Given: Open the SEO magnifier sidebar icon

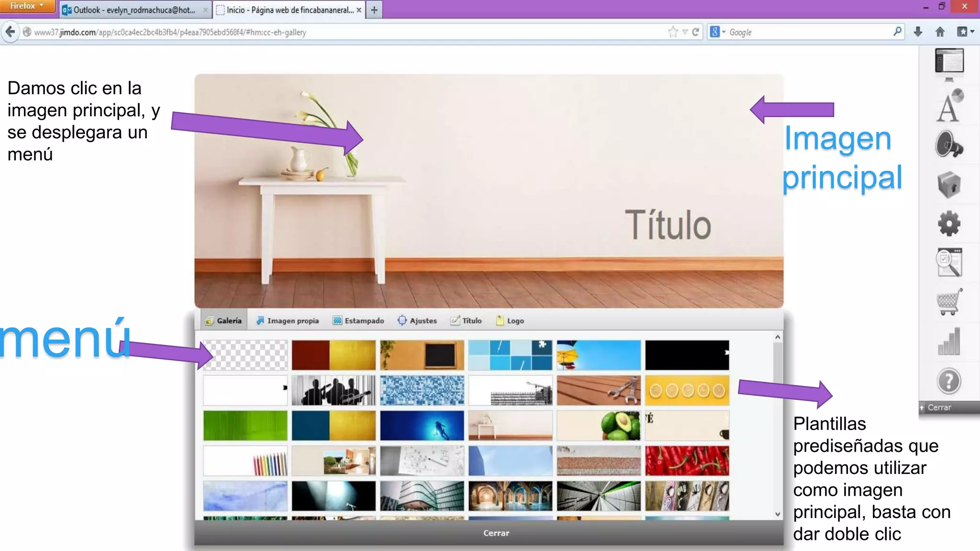Looking at the screenshot, I should 949,263.
